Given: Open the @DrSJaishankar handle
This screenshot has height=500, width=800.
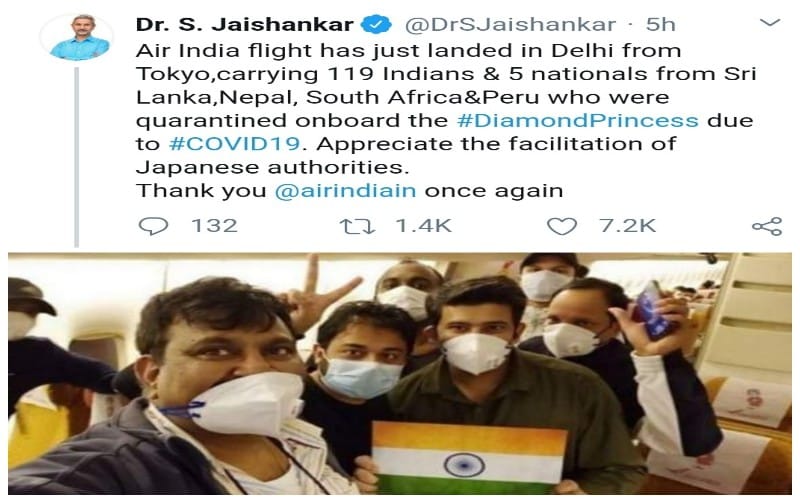Looking at the screenshot, I should [510, 24].
